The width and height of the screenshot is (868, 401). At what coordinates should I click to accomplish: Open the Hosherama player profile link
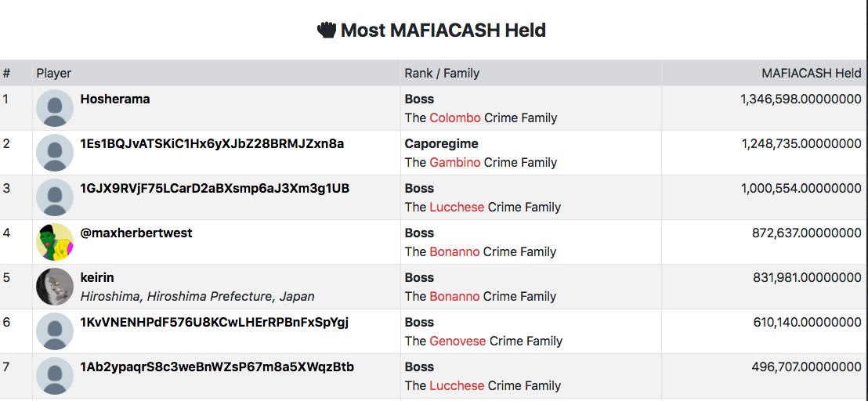(115, 99)
